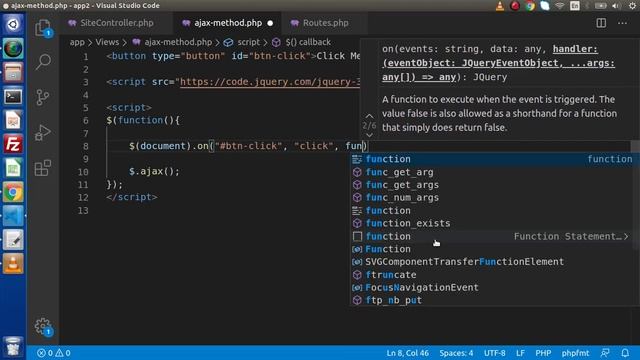Close unsaved ajax-method.php tab dot
Image resolution: width=640 pixels, height=360 pixels.
(x=270, y=23)
